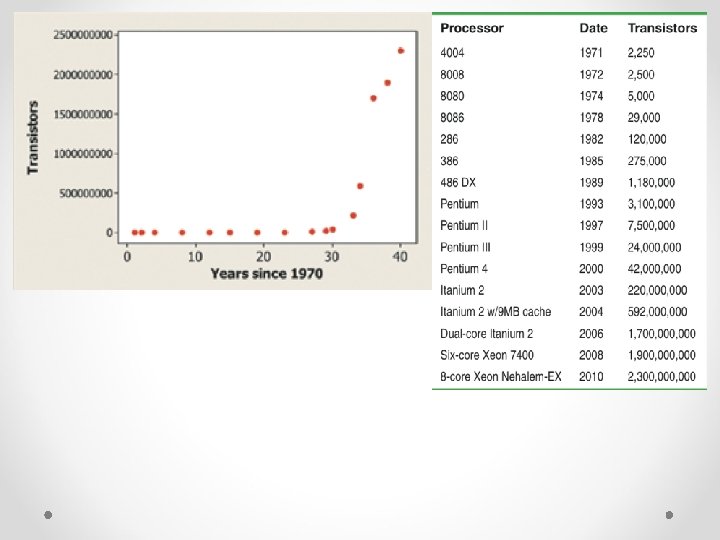Select the date 2008 cell
720x540 pixels.
tap(591, 355)
